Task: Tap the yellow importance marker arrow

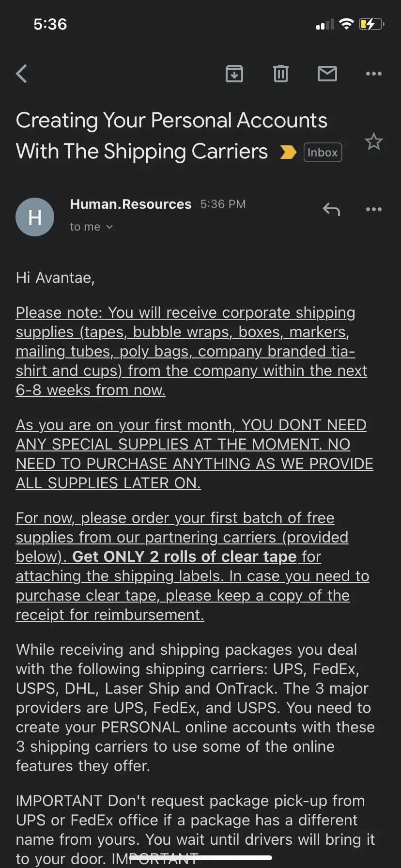Action: (x=288, y=152)
